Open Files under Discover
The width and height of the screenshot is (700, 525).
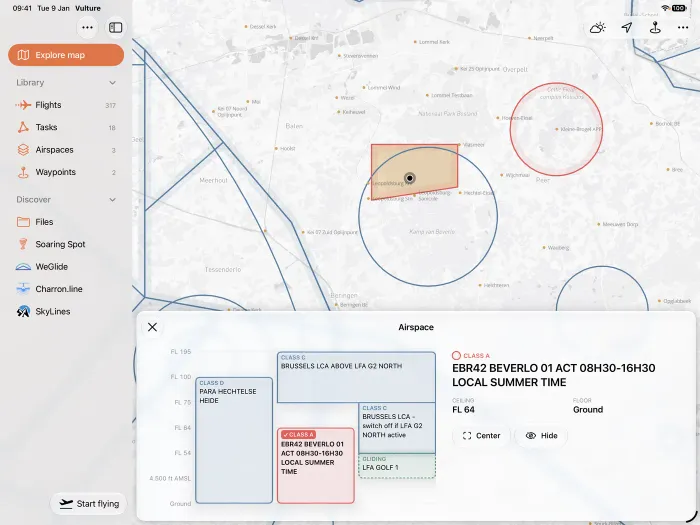coord(66,222)
